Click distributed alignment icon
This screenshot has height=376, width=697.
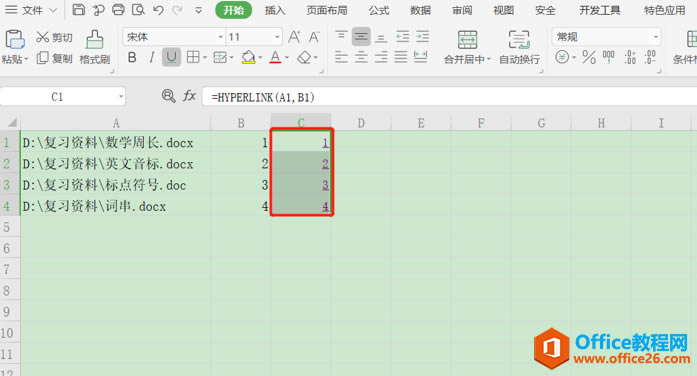[421, 57]
